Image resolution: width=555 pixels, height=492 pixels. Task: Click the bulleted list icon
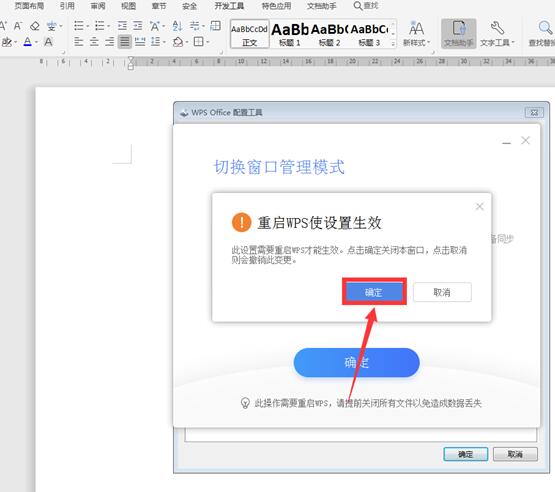pyautogui.click(x=79, y=26)
